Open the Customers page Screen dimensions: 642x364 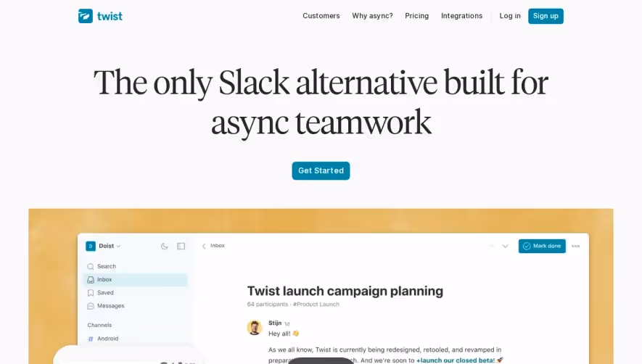pyautogui.click(x=321, y=16)
